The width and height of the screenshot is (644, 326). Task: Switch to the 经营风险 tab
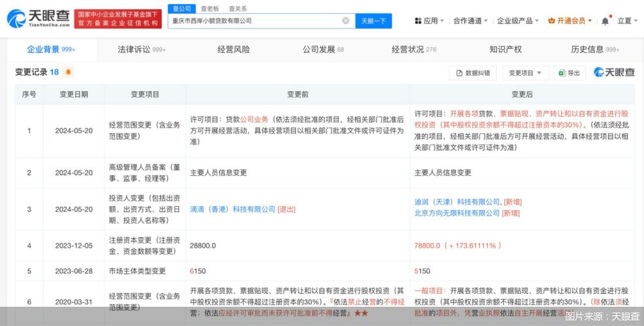click(x=234, y=50)
